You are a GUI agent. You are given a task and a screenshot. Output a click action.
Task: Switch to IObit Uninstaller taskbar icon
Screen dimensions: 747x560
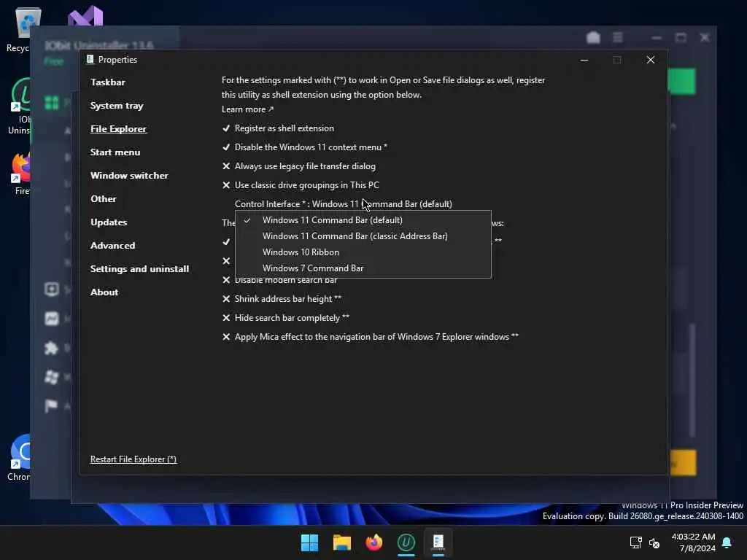406,542
